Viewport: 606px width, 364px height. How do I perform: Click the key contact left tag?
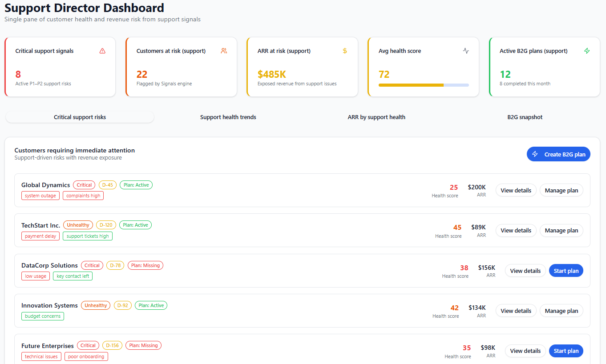pyautogui.click(x=73, y=276)
